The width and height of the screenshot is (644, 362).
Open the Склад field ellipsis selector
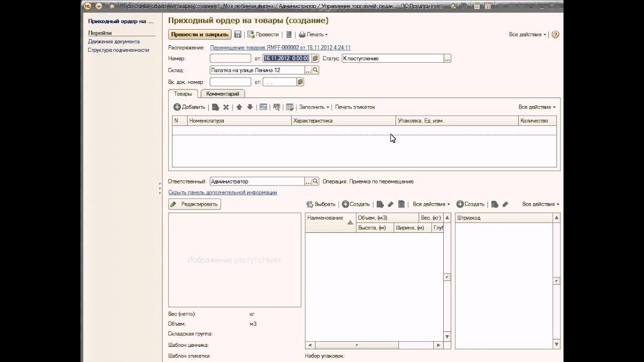coord(308,70)
